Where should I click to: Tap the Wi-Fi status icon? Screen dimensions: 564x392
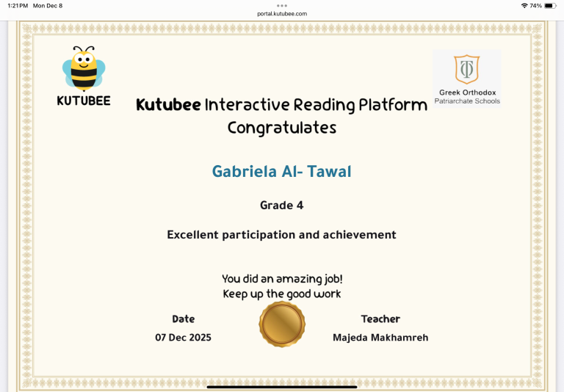pyautogui.click(x=524, y=5)
